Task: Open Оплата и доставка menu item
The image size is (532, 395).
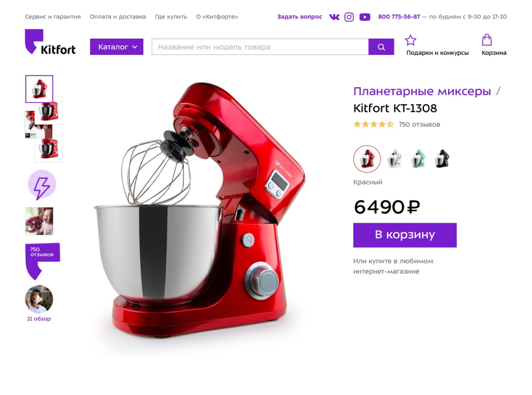Action: (x=118, y=17)
